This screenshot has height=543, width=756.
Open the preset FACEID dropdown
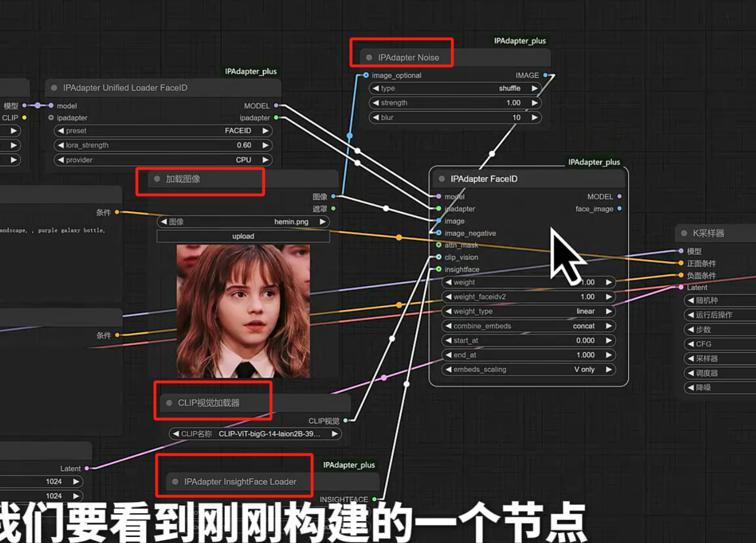163,131
